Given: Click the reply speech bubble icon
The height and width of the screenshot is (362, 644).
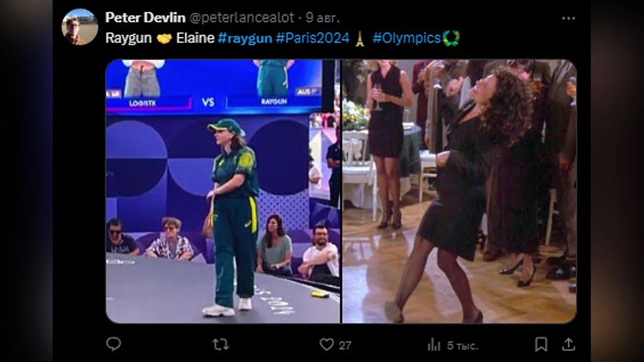Looking at the screenshot, I should tap(113, 344).
